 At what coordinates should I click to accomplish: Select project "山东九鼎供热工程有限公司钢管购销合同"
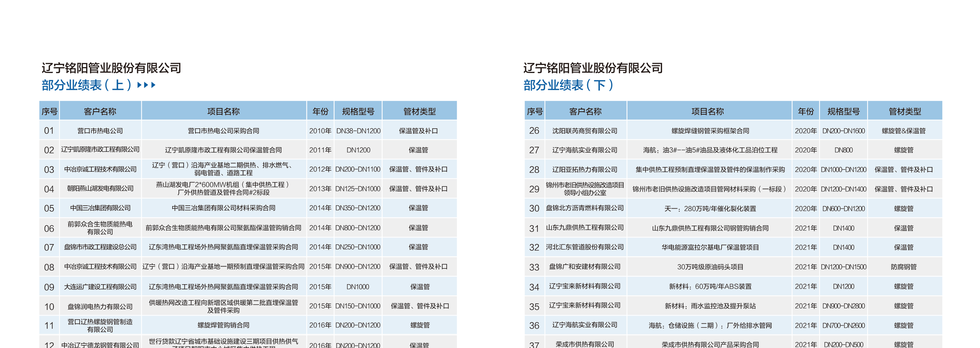710,228
